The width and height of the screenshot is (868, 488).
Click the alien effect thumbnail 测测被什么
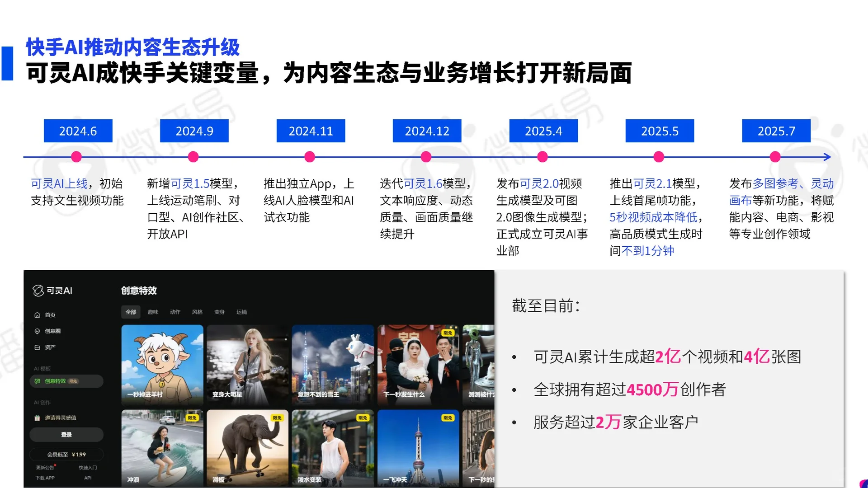point(478,365)
